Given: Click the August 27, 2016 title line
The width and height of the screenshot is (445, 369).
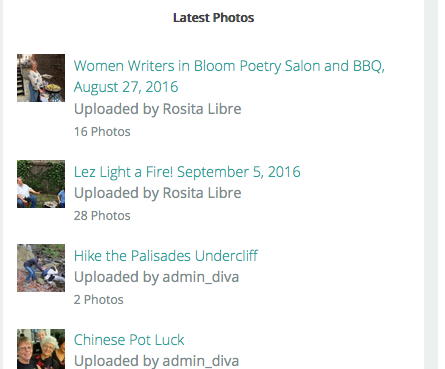Looking at the screenshot, I should coord(126,87).
